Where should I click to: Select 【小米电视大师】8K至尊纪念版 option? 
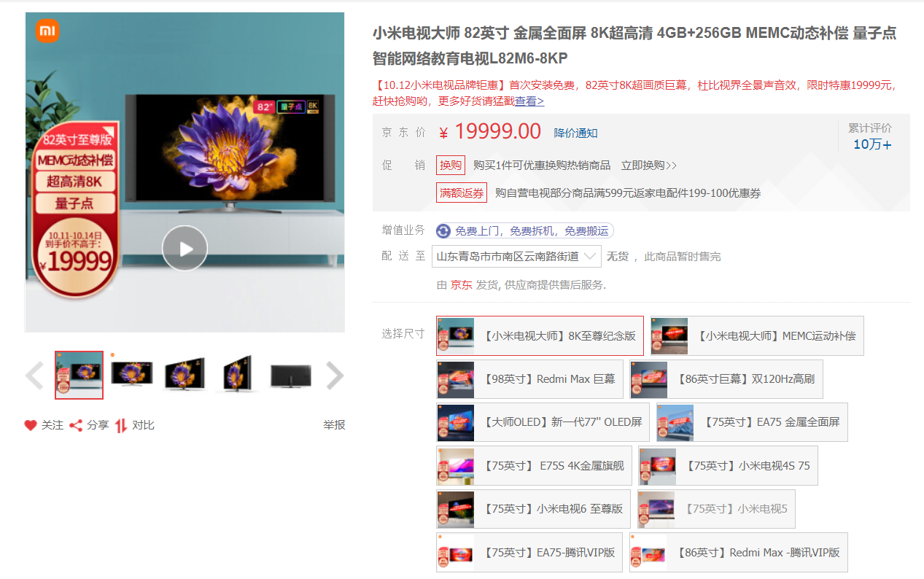[540, 335]
